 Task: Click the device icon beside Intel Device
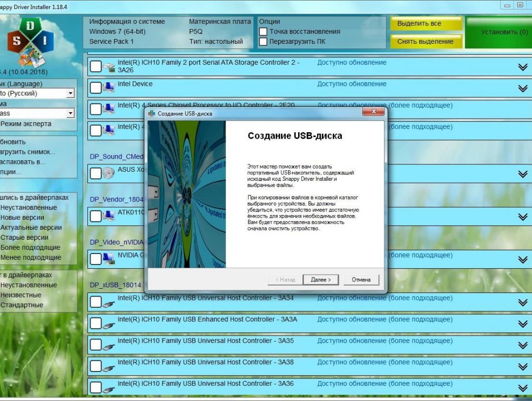tap(109, 87)
